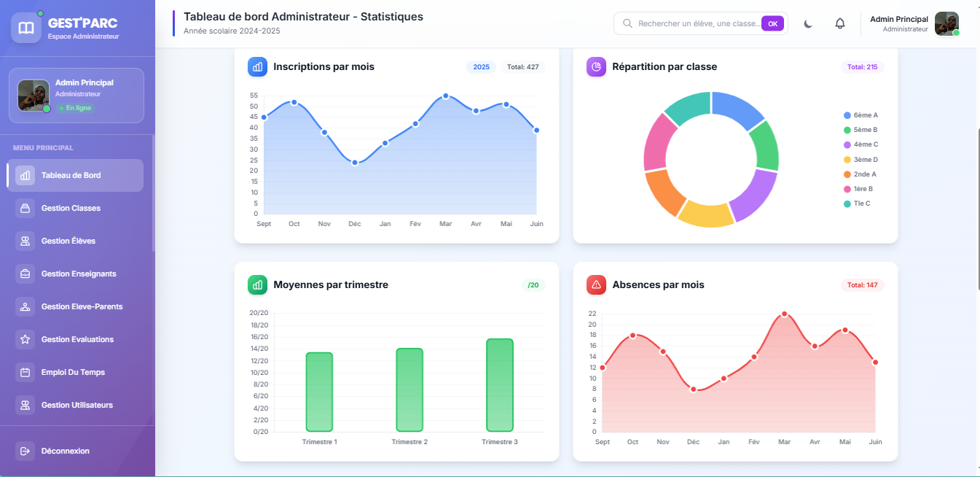This screenshot has width=980, height=477.
Task: Click the Répartition par classe pie icon
Action: pyautogui.click(x=596, y=66)
